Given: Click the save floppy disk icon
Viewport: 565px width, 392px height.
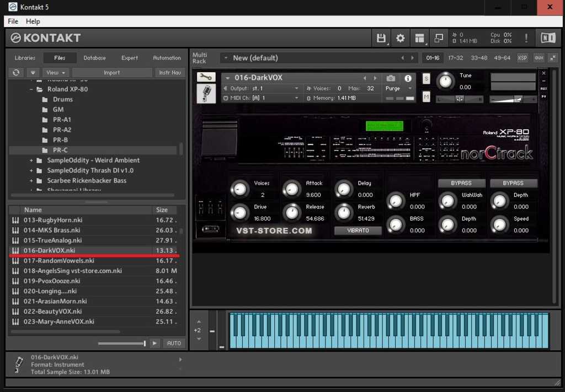Looking at the screenshot, I should 381,38.
